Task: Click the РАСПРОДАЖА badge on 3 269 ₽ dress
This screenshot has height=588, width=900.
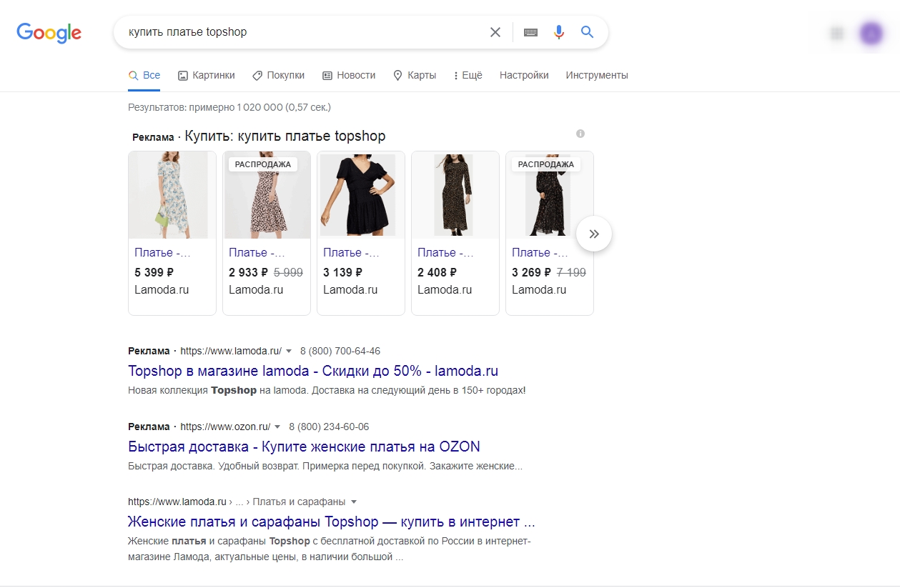Action: (546, 164)
